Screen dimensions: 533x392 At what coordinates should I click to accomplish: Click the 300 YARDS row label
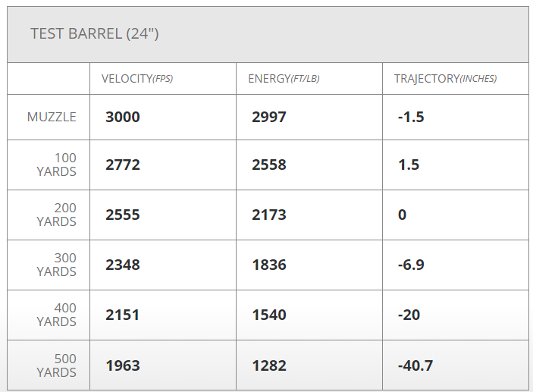57,265
